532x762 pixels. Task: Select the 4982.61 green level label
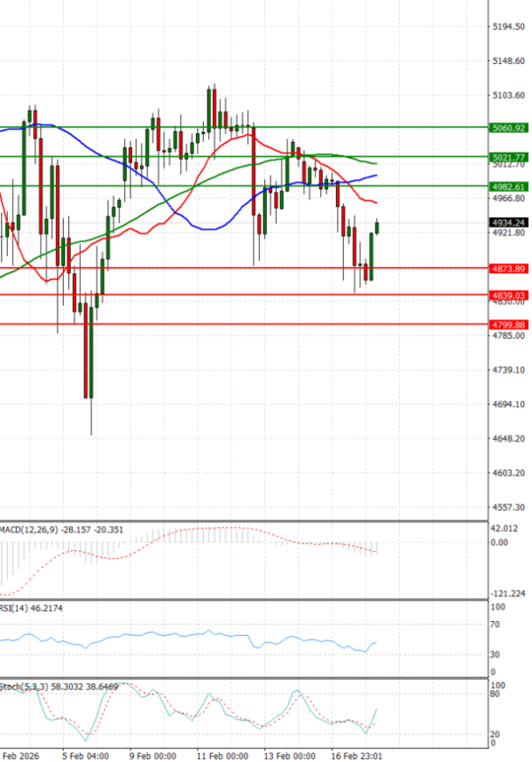508,186
